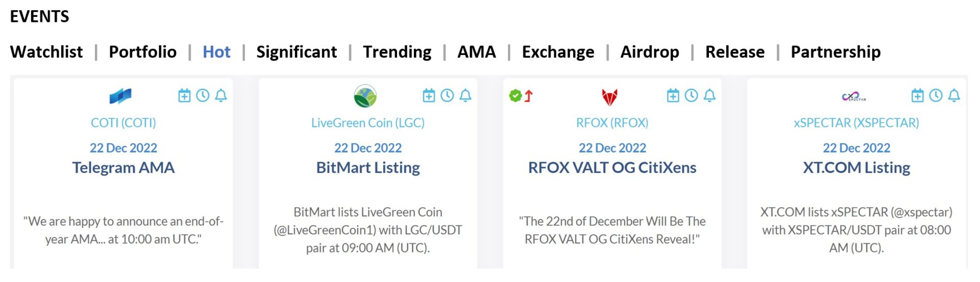Viewport: 980px width, 282px height.
Task: Toggle bell notification for LiveGreen Coin
Action: click(465, 95)
